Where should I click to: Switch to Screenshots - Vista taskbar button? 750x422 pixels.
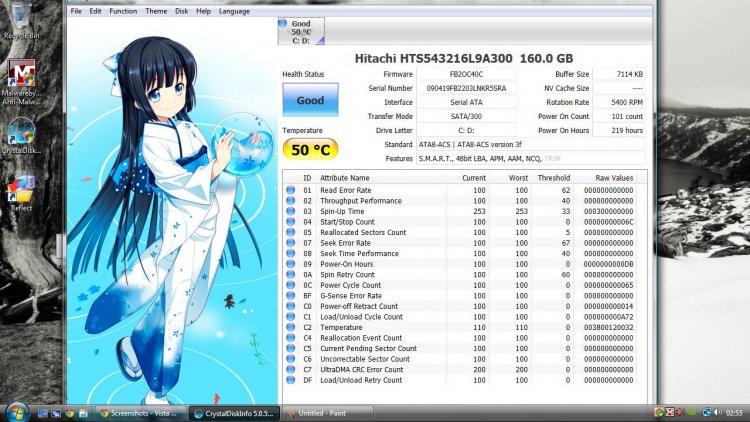coord(141,413)
